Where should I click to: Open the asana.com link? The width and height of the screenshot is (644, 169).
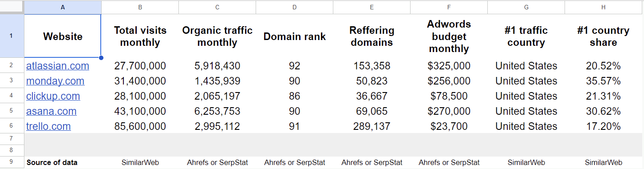(51, 111)
